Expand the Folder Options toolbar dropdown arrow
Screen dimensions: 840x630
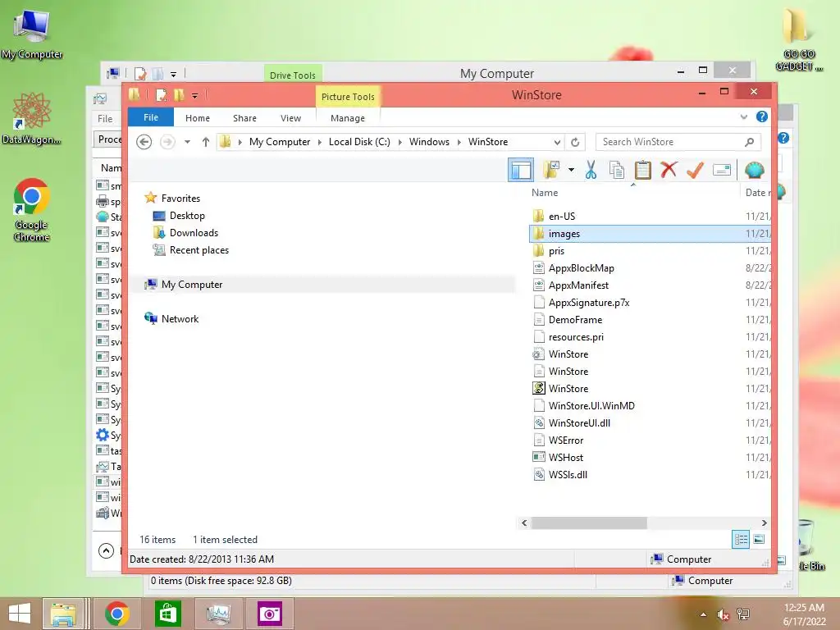(x=571, y=170)
